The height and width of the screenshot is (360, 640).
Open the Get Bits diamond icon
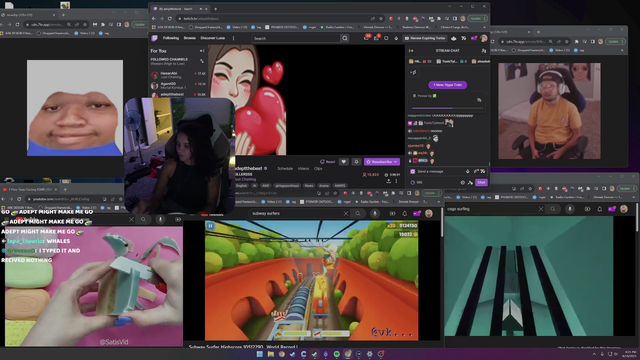pyautogui.click(x=396, y=38)
